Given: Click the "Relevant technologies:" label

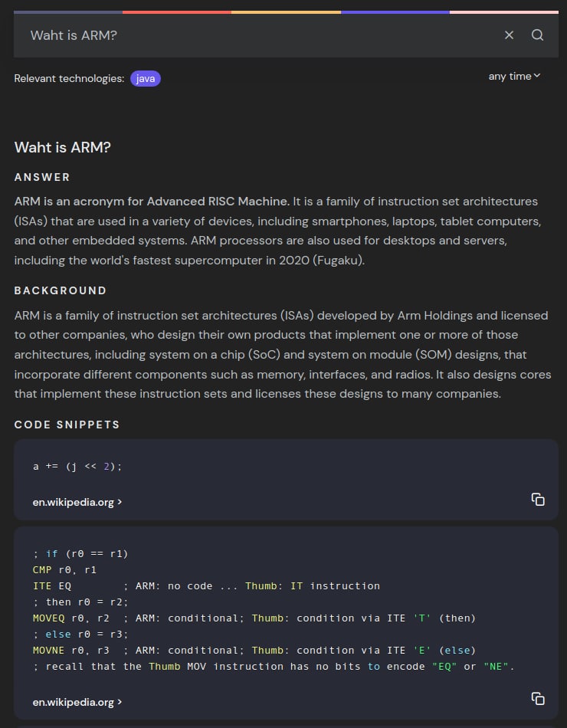Looking at the screenshot, I should click(69, 78).
